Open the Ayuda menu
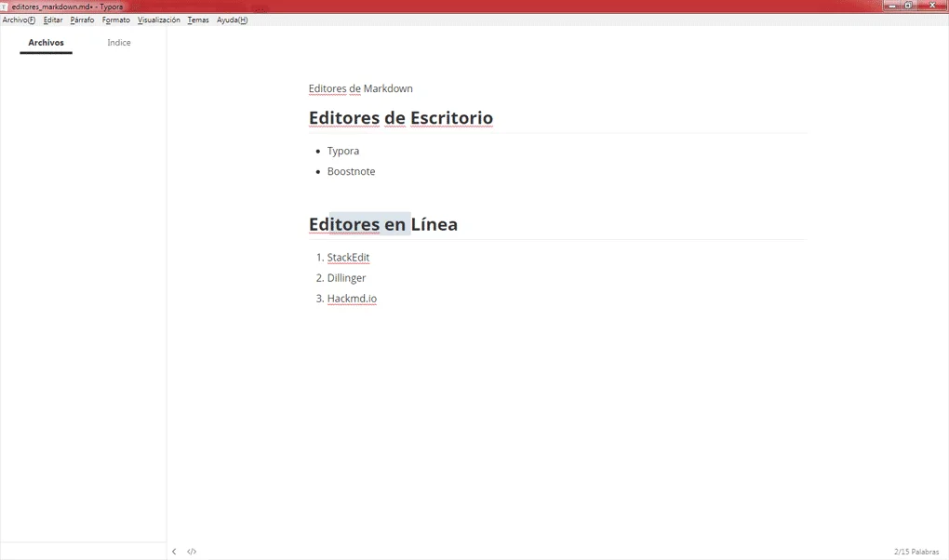The image size is (949, 560). tap(231, 20)
